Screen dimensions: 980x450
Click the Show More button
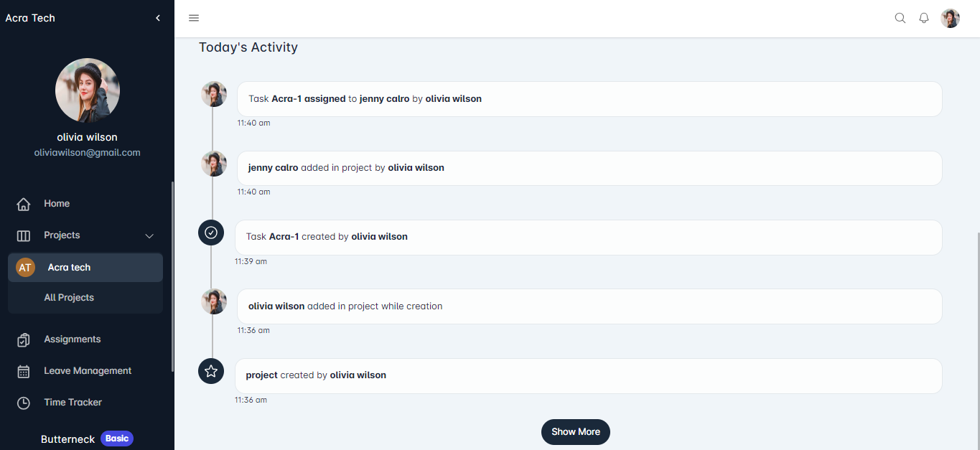(x=575, y=432)
